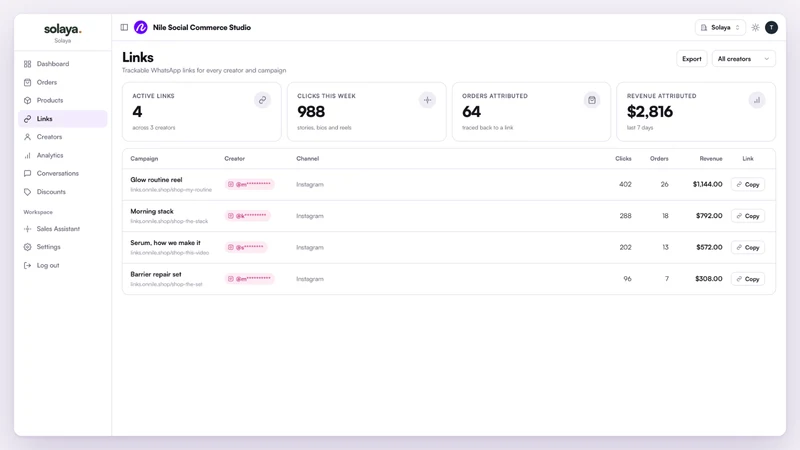Click creator tag in Serum row
Viewport: 800px width, 450px height.
point(246,247)
